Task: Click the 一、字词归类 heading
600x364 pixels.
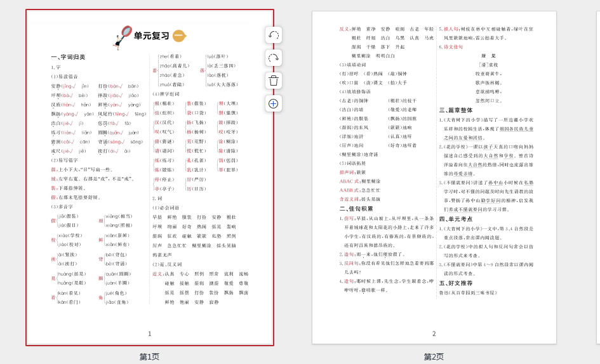Action: (68, 57)
